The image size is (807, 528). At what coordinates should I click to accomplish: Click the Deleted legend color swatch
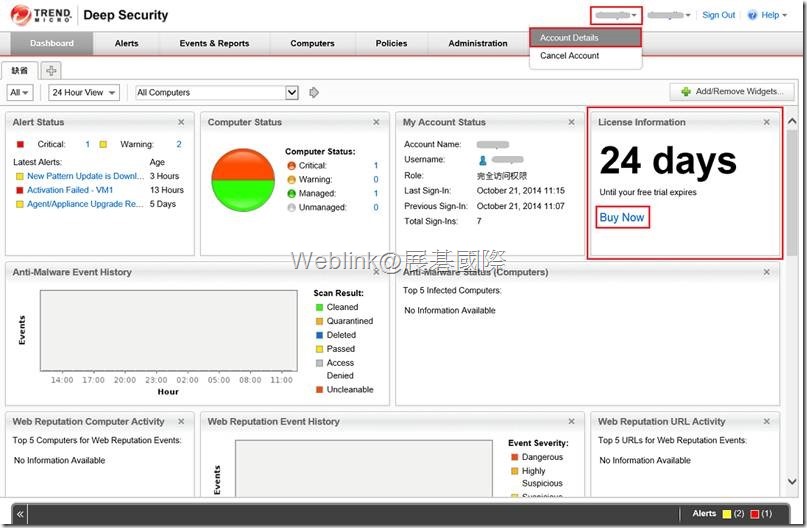coord(319,335)
